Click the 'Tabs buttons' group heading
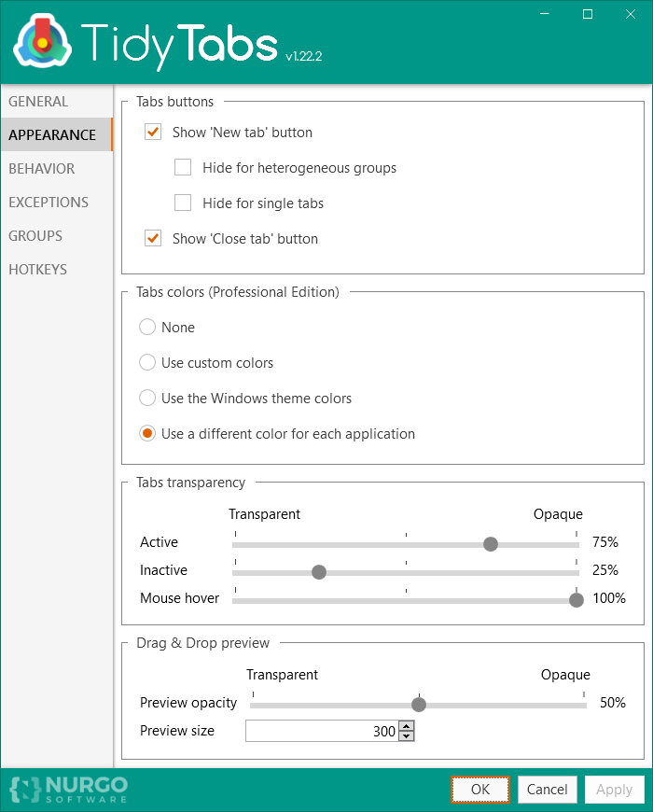 pyautogui.click(x=174, y=102)
